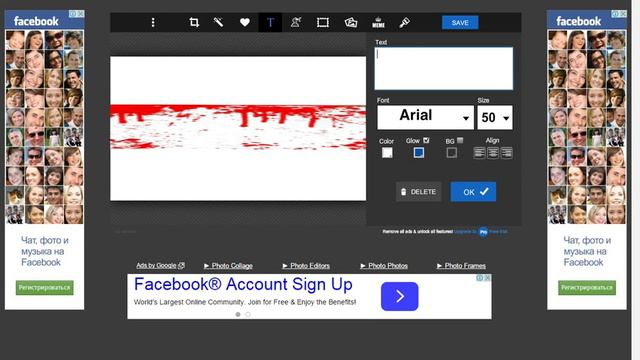This screenshot has width=640, height=360.
Task: Open the Meme tool
Action: tap(378, 22)
